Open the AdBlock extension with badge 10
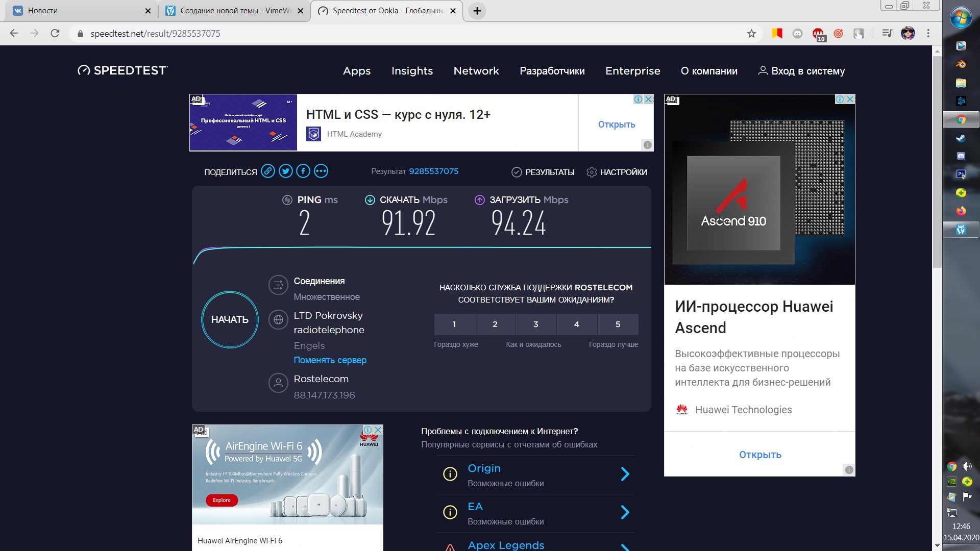This screenshot has width=980, height=551. (819, 34)
